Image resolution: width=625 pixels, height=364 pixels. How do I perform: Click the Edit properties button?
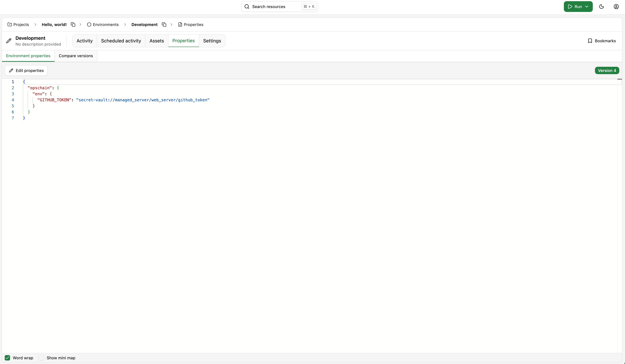(26, 70)
